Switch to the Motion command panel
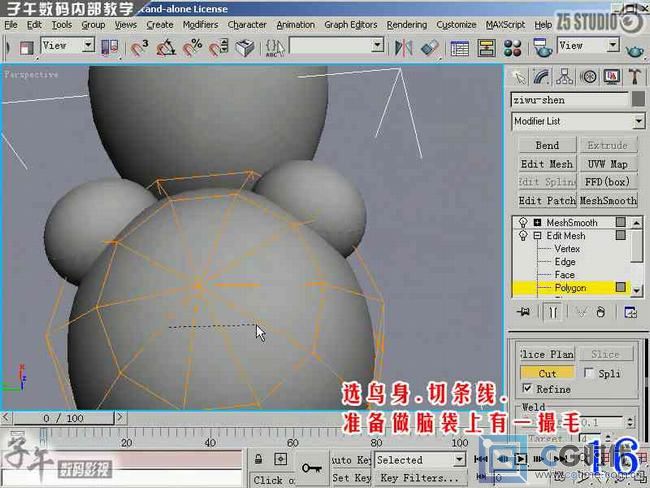 coord(589,77)
